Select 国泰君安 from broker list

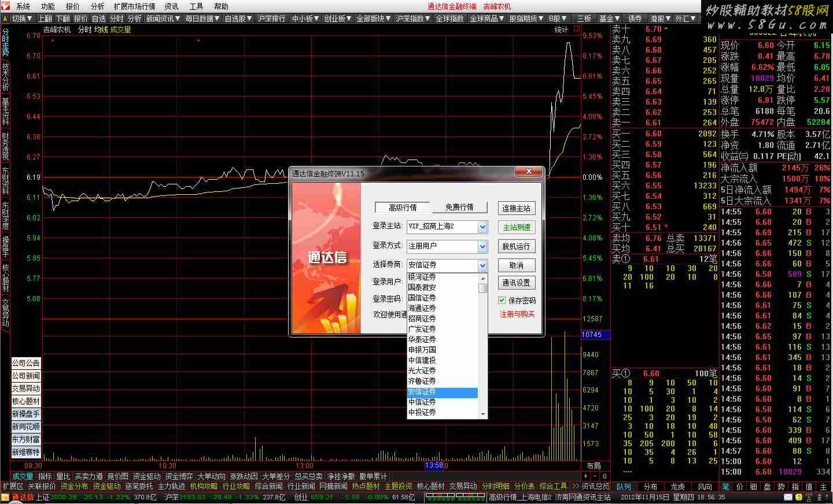443,287
